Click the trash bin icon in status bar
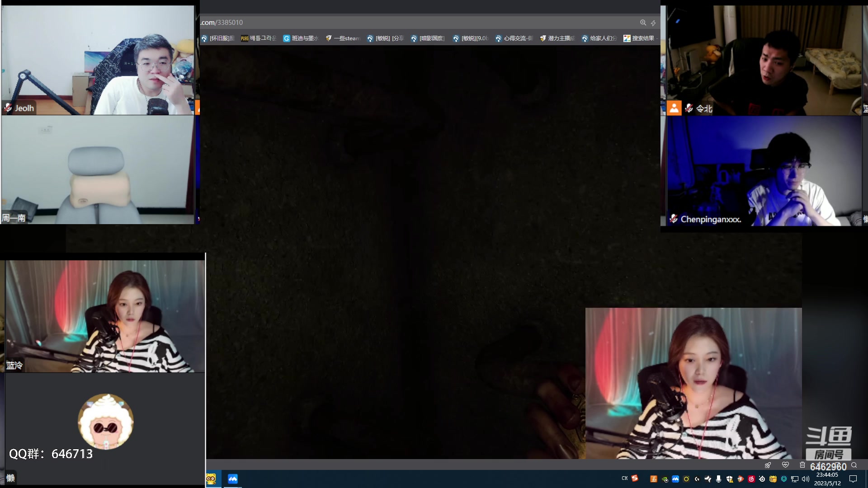Viewport: 868px width, 488px height. pyautogui.click(x=802, y=465)
